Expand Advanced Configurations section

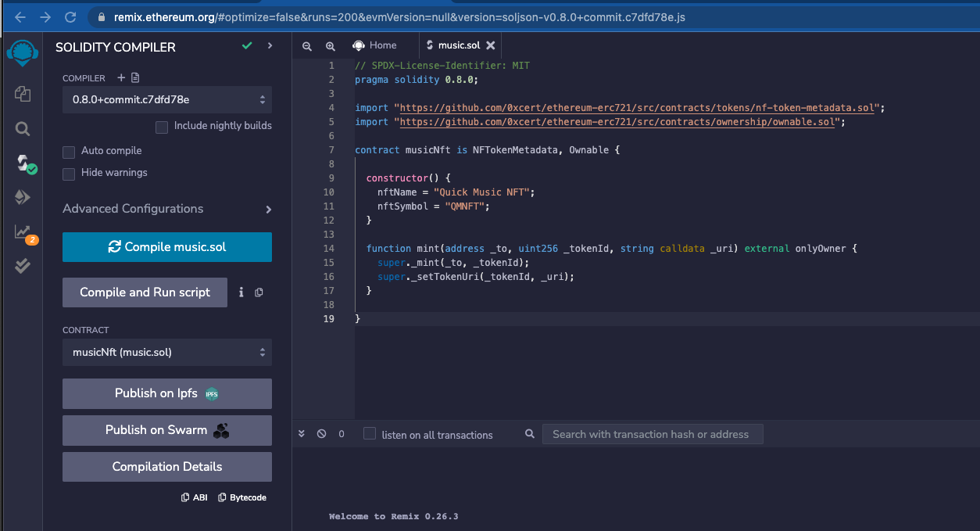[167, 209]
